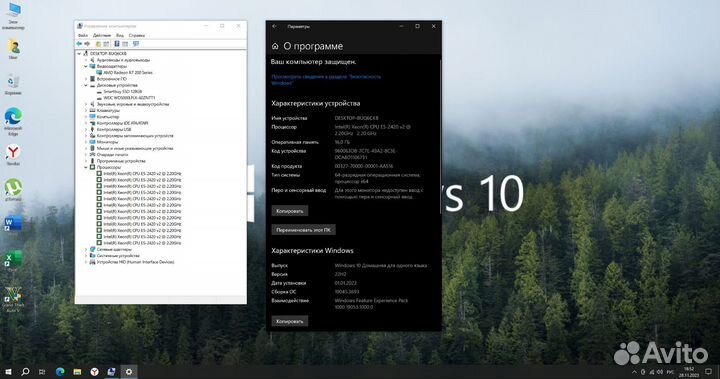Select the Корзина recycle bin icon
The image size is (720, 379).
pyautogui.click(x=13, y=85)
